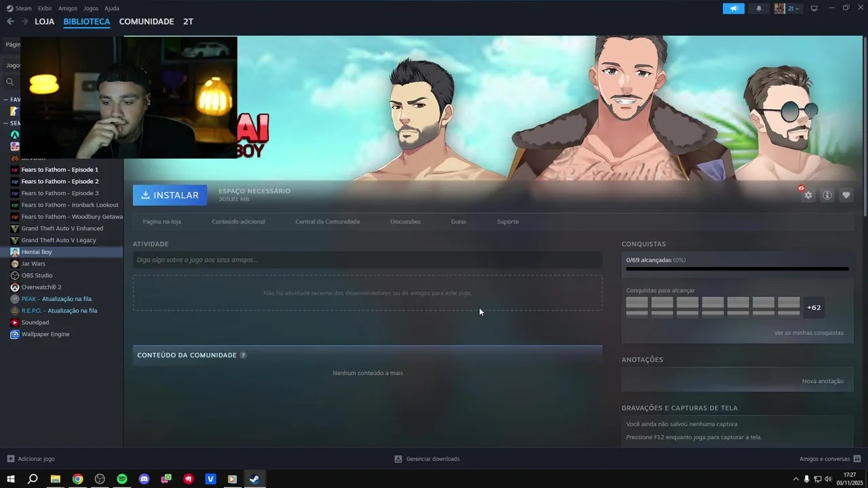The width and height of the screenshot is (868, 488).
Task: Select Grand Theft Auto V Legacy
Action: pos(58,240)
